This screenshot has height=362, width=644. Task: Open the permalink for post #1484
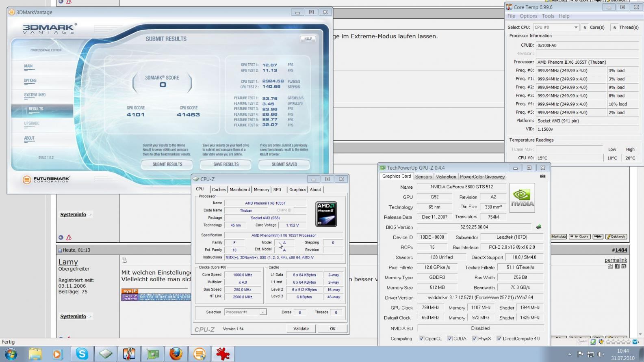point(616,260)
